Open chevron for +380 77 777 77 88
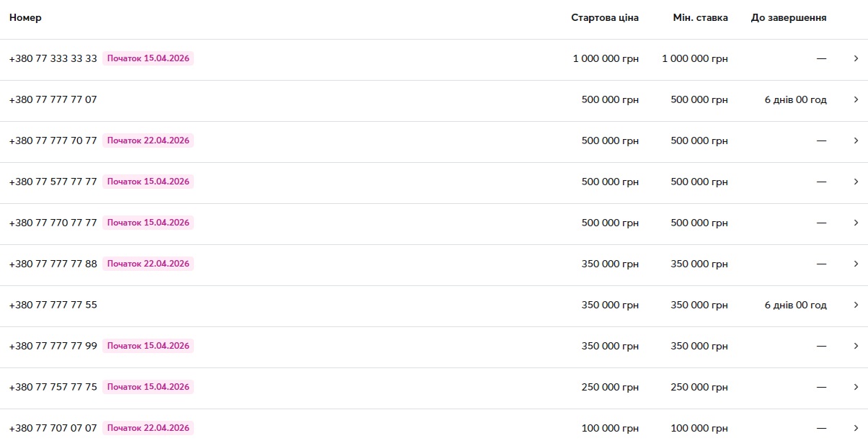Viewport: 868px width, 446px height. [x=856, y=264]
